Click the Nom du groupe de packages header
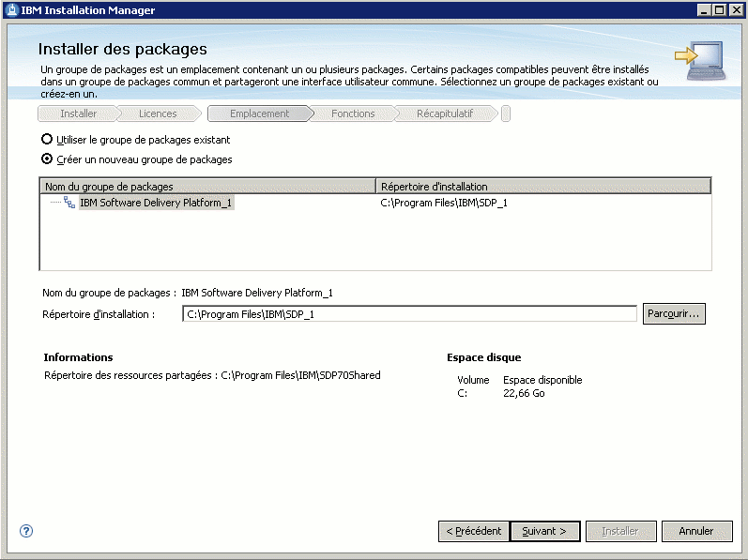748x560 pixels. tap(208, 187)
